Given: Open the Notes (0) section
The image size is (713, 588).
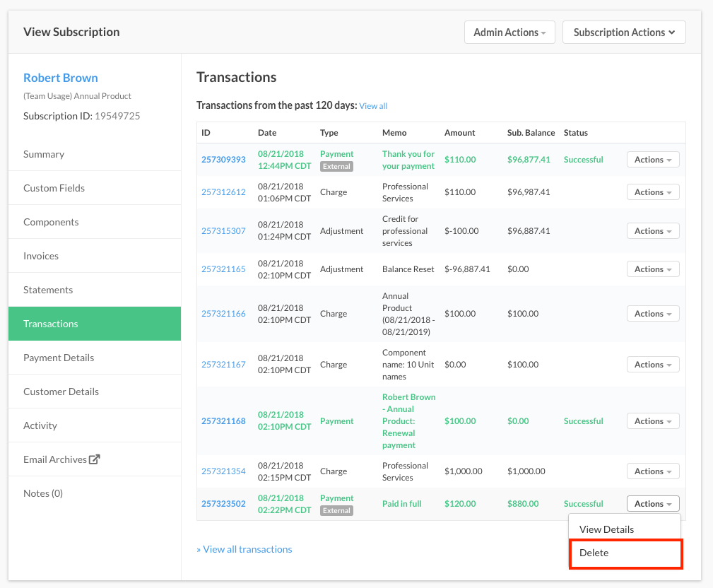Looking at the screenshot, I should (x=95, y=493).
